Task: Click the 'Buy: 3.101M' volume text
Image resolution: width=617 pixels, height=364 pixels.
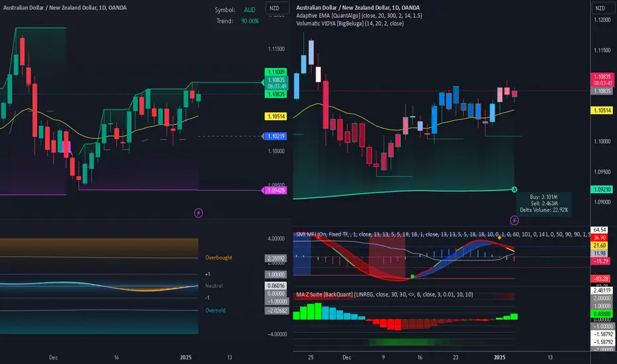Action: (544, 197)
